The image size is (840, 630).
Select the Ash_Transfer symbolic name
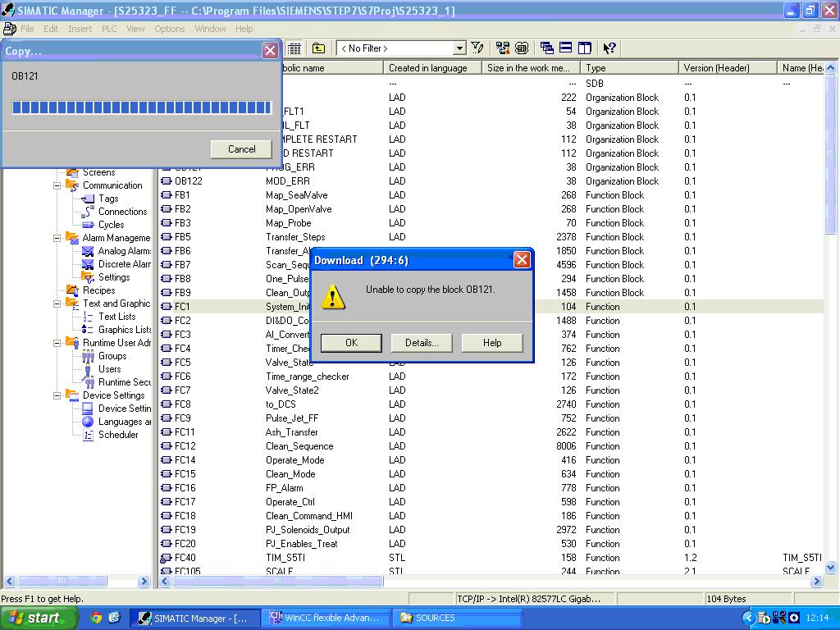291,432
